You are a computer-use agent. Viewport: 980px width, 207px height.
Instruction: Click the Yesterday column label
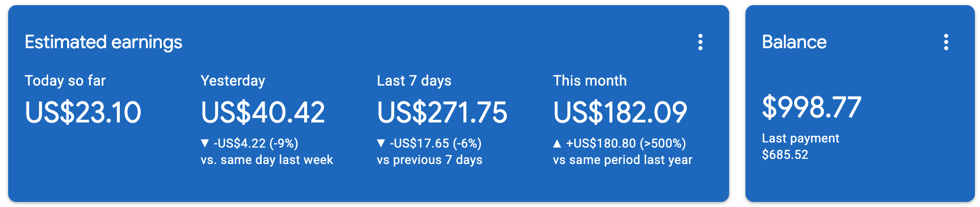233,80
